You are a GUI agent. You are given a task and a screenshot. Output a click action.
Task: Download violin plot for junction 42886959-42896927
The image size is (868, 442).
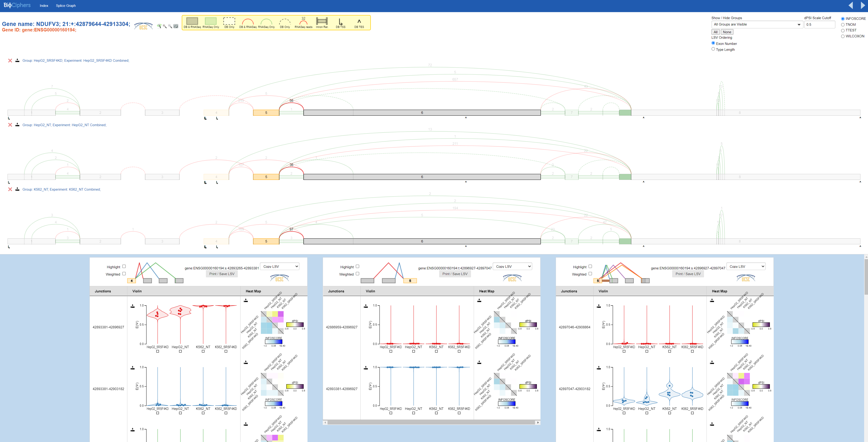pos(366,306)
